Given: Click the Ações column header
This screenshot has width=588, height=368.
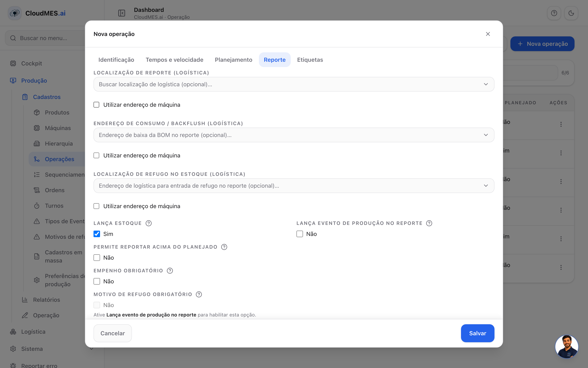Looking at the screenshot, I should point(558,103).
